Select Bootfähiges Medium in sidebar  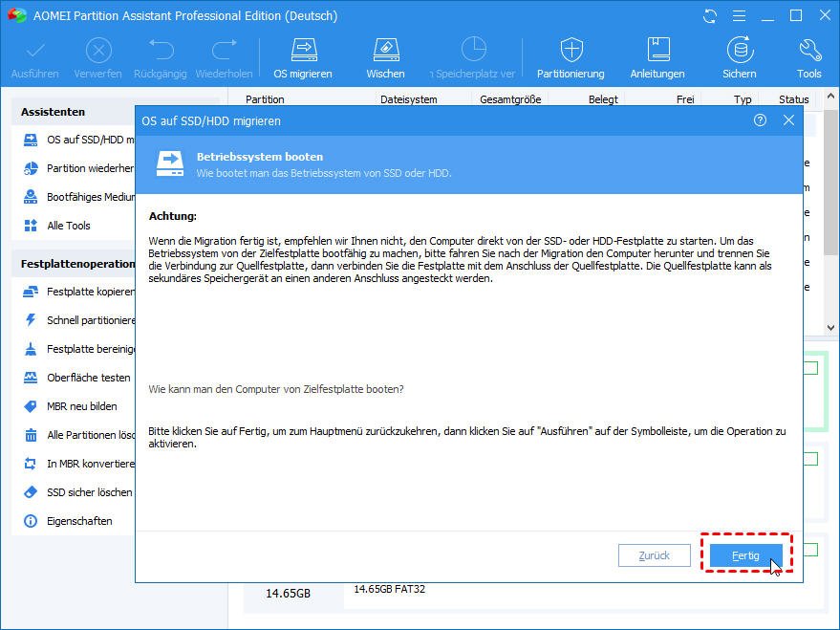tap(79, 197)
